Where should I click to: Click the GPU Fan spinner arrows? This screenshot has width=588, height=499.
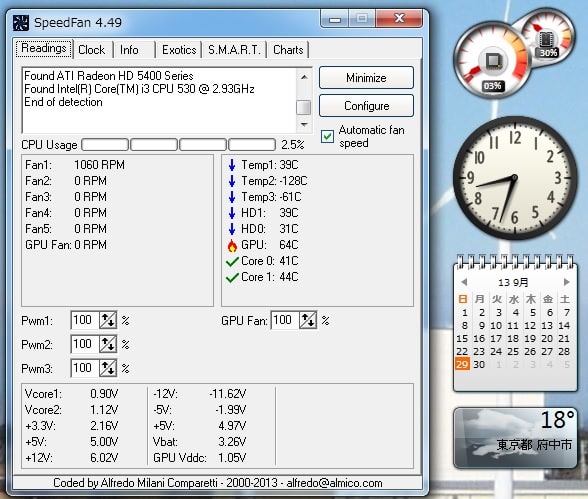pos(308,321)
